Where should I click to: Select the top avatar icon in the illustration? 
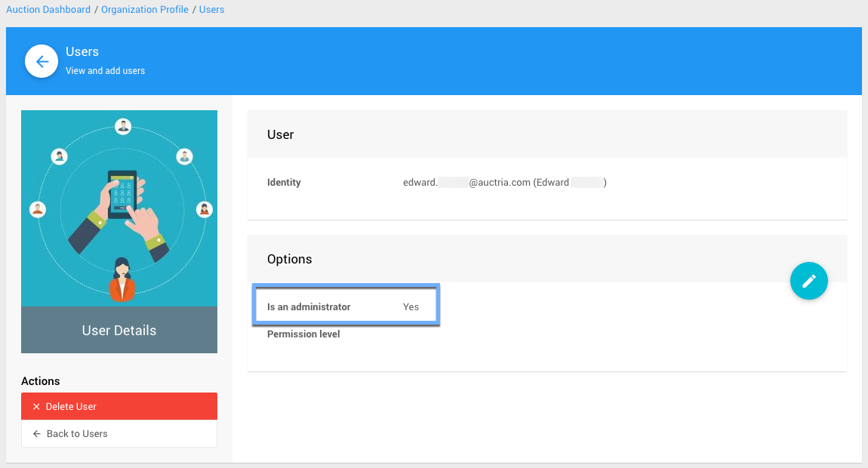pos(123,126)
